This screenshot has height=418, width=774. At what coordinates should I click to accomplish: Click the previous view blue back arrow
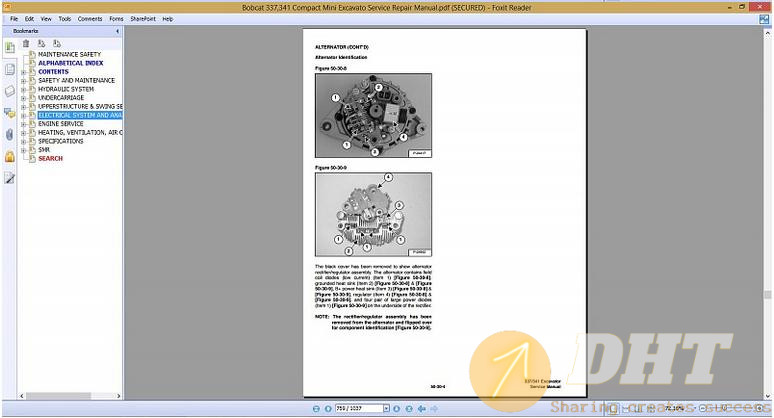(422, 409)
